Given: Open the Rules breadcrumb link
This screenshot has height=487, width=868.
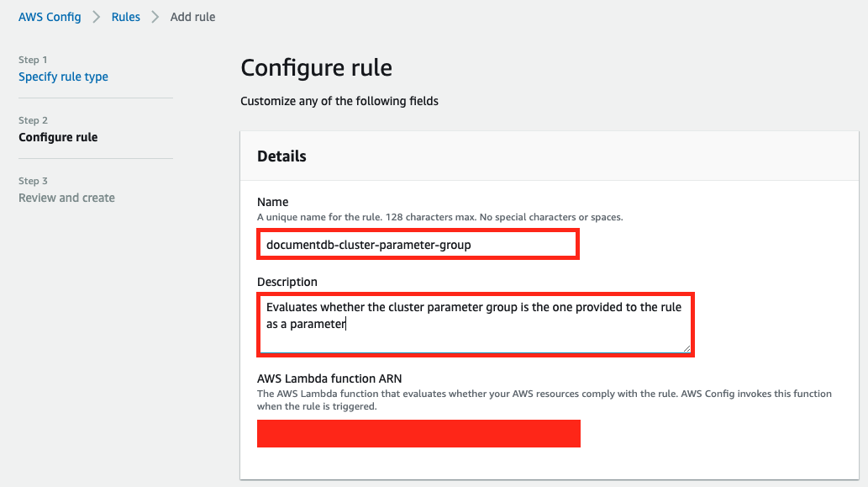Looking at the screenshot, I should tap(126, 17).
